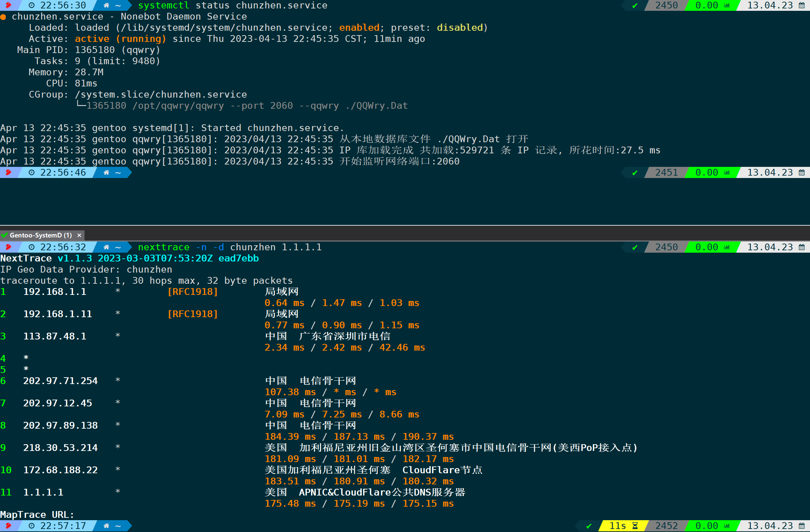The width and height of the screenshot is (810, 532).
Task: Click the orange status dot before chunzhen.service
Action: [3, 17]
